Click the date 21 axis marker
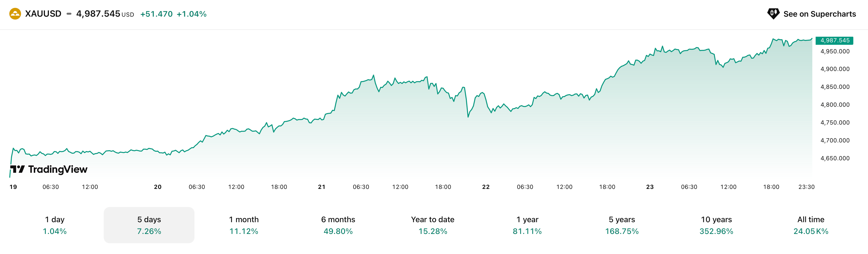The width and height of the screenshot is (868, 254). click(x=321, y=187)
